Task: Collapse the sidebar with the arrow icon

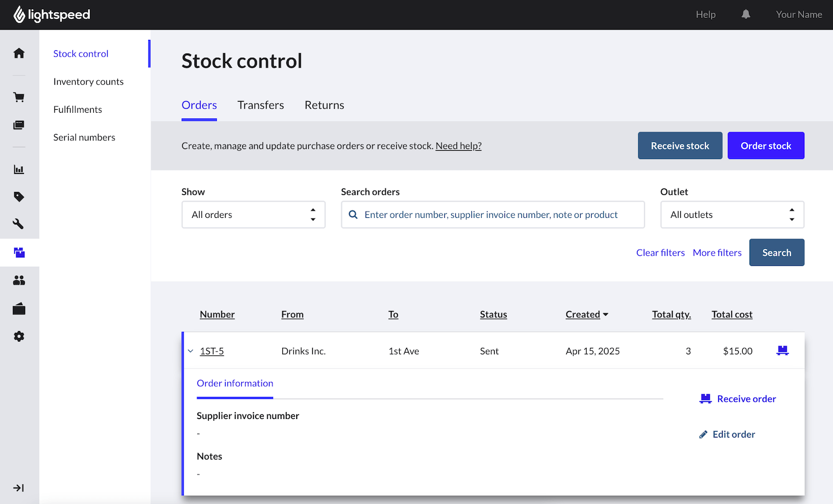Action: (19, 488)
